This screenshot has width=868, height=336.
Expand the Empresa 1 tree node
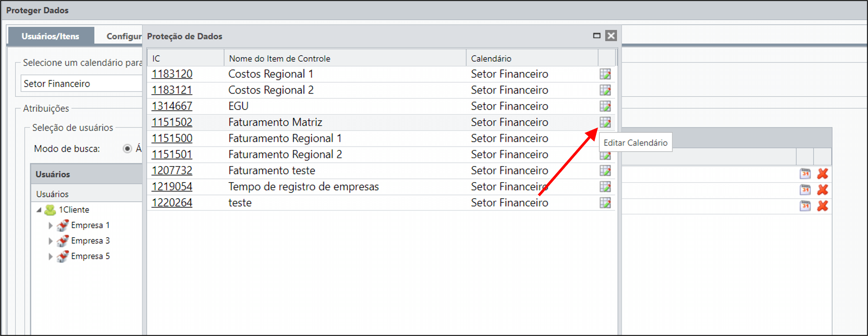[50, 225]
